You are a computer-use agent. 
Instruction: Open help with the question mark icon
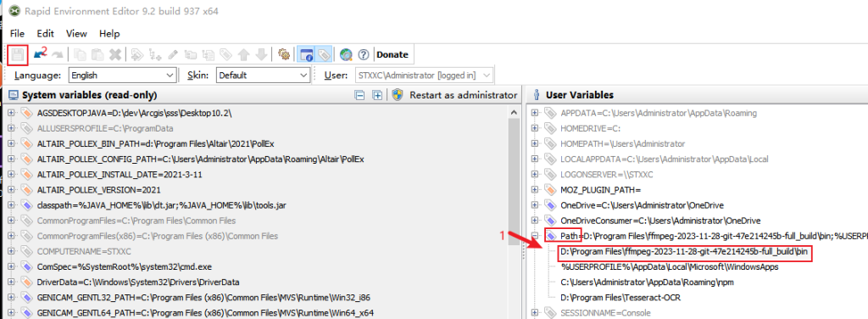tap(363, 54)
